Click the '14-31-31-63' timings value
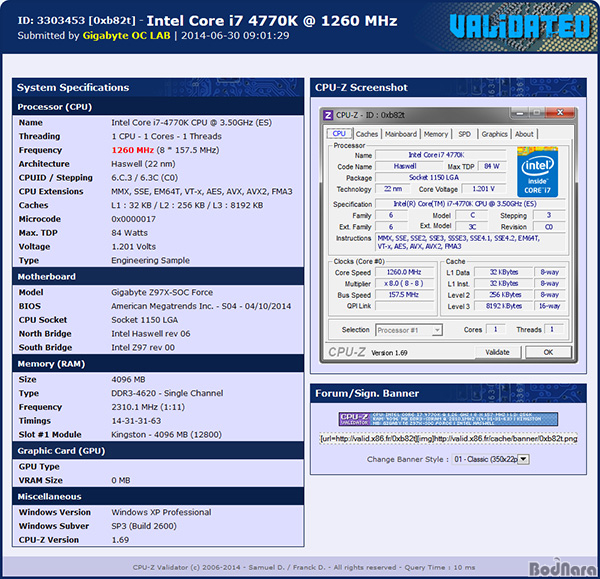 [136, 421]
